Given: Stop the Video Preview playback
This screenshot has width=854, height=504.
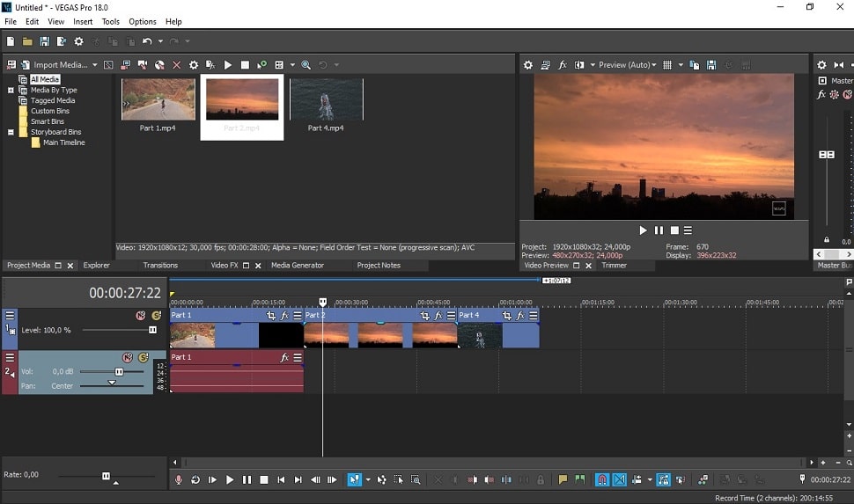Looking at the screenshot, I should click(x=674, y=230).
